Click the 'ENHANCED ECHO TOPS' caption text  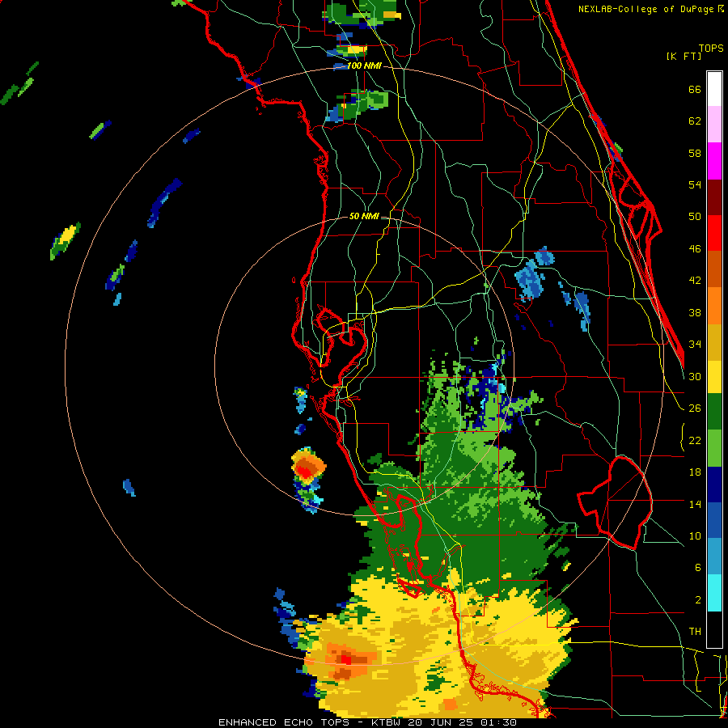pos(286,722)
